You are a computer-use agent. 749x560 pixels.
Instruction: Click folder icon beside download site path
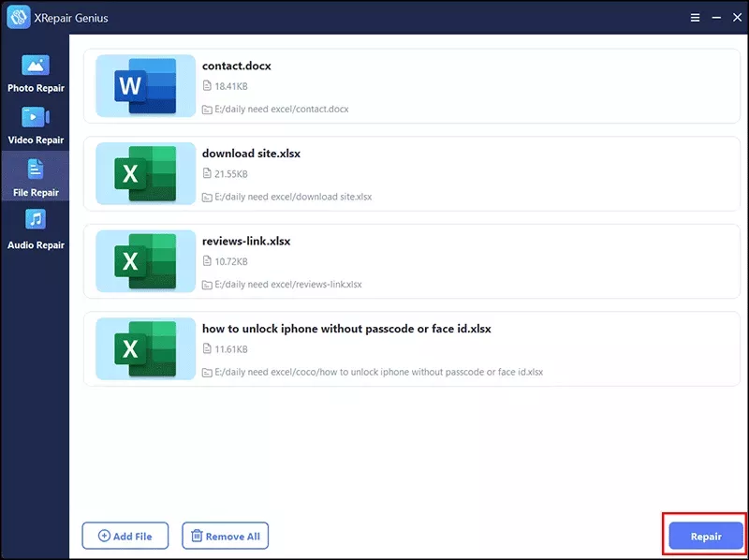(207, 198)
